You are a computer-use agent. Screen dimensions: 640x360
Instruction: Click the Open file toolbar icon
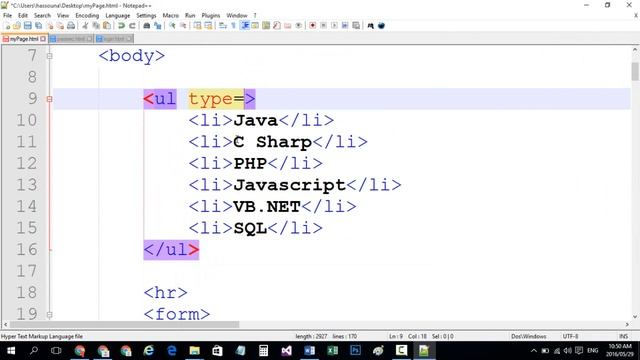coord(17,26)
